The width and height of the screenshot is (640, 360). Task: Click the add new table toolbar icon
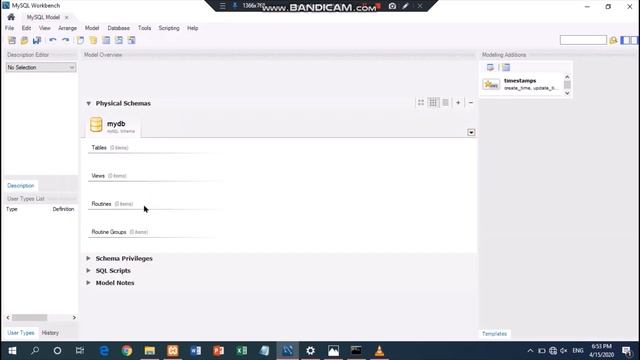coord(106,40)
